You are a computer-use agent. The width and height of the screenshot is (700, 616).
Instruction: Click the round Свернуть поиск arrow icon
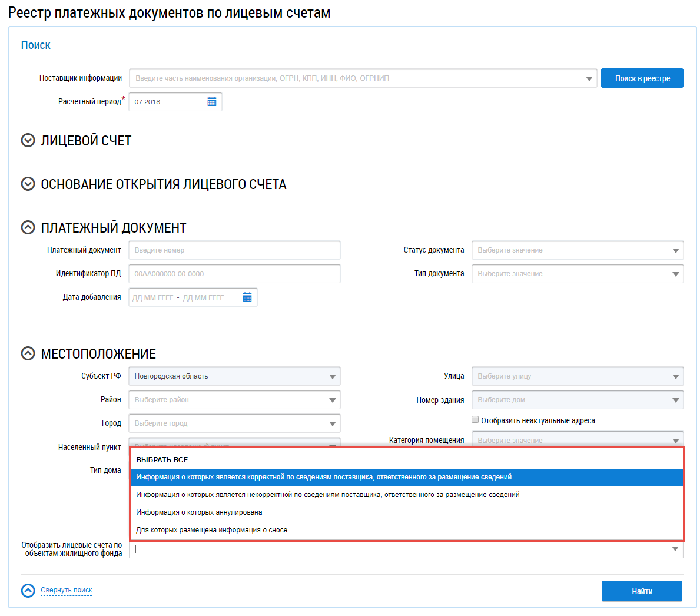[28, 591]
